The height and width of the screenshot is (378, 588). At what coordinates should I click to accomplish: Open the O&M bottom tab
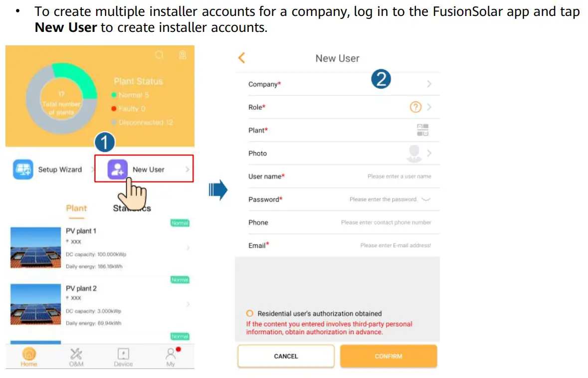click(76, 357)
